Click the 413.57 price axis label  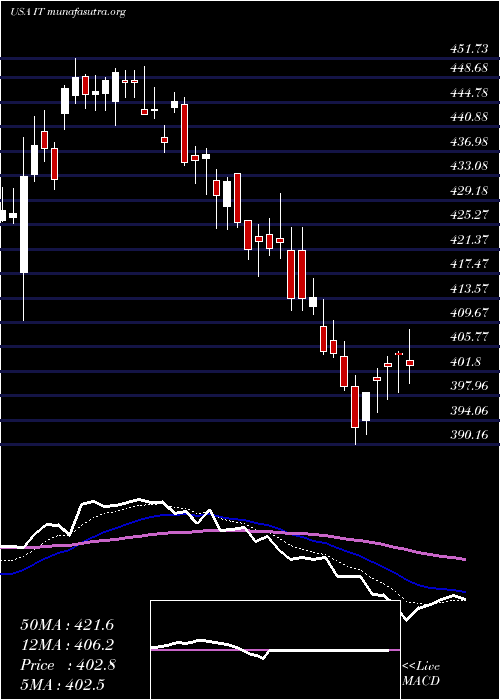point(469,288)
